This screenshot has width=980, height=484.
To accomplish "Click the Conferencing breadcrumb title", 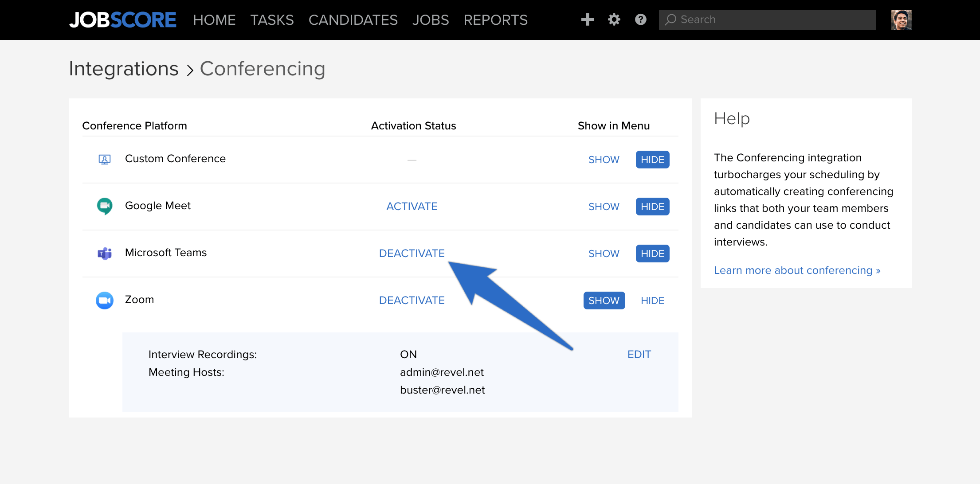I will pyautogui.click(x=263, y=69).
